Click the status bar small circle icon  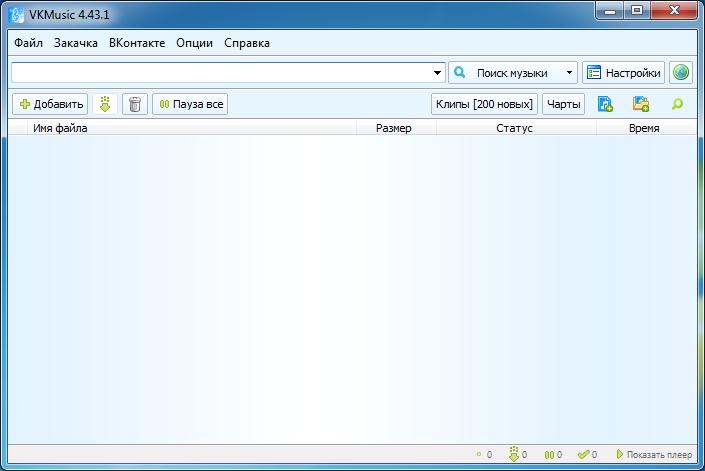coord(479,454)
